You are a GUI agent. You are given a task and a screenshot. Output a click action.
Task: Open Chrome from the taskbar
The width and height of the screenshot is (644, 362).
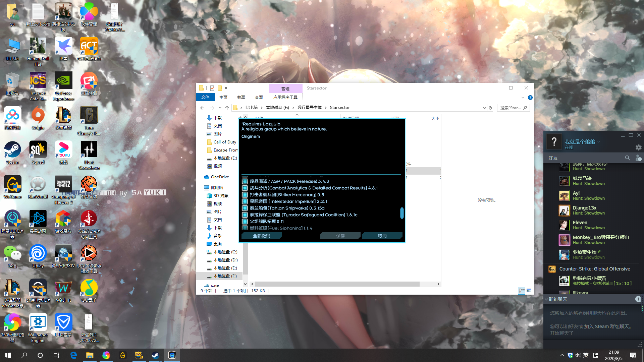pyautogui.click(x=106, y=355)
